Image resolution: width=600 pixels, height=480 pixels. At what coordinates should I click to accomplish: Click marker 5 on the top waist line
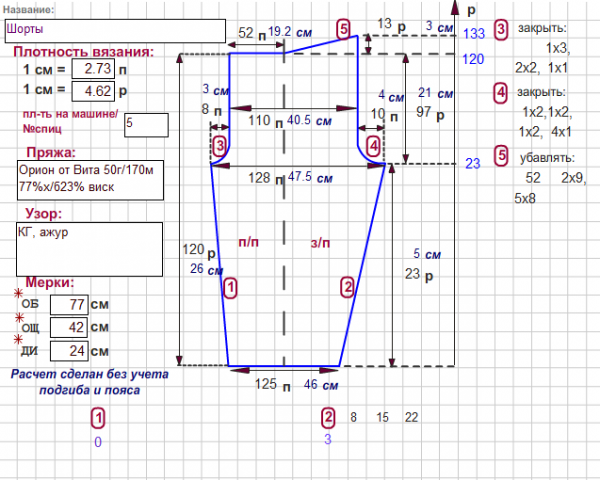click(x=345, y=29)
